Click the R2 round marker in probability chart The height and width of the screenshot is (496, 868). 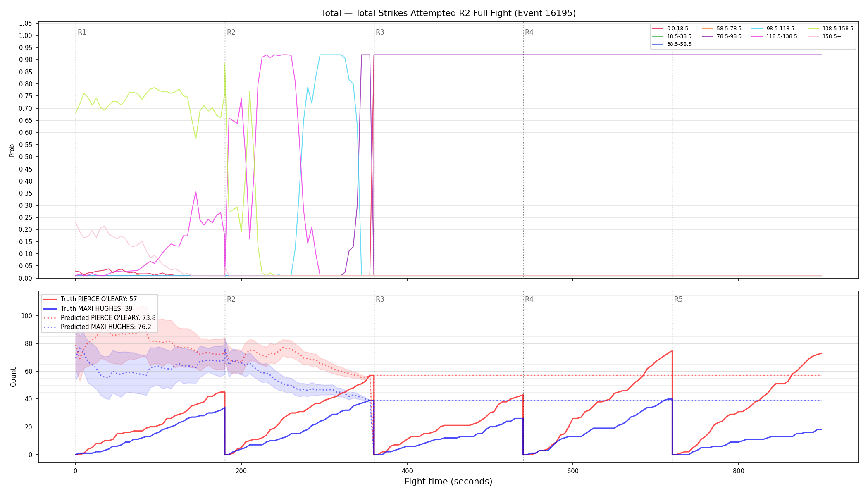[x=231, y=32]
